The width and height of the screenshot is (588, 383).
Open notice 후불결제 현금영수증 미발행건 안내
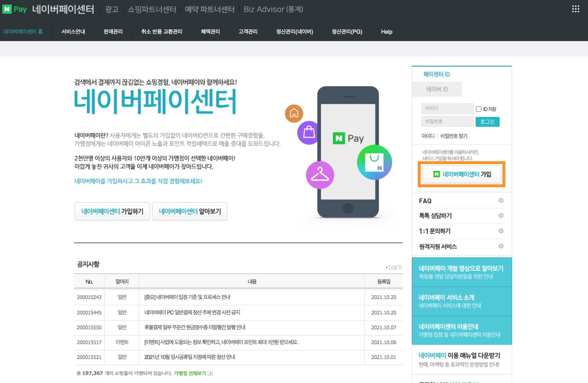(195, 327)
